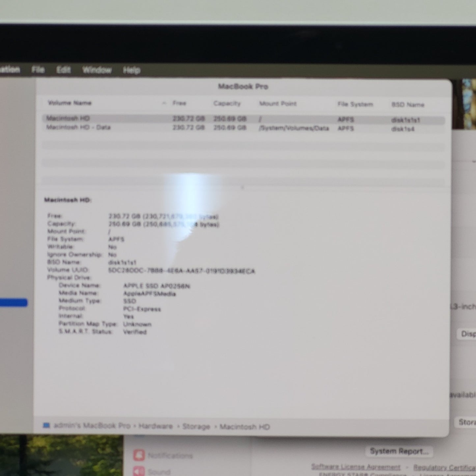Click the APPLE SSD AP0256N device name
The width and height of the screenshot is (476, 476).
click(x=156, y=286)
